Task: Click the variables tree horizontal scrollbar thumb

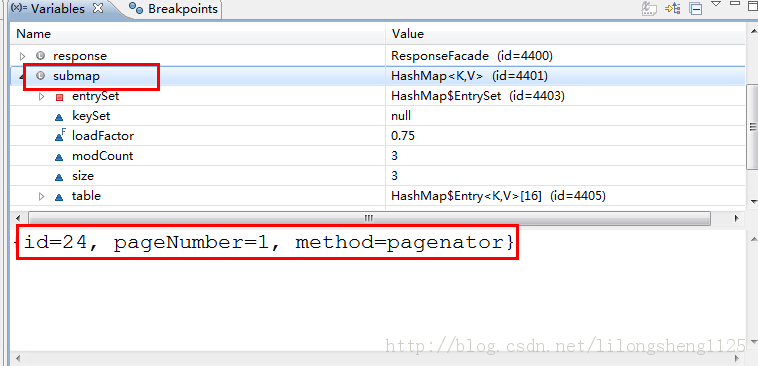Action: click(369, 219)
